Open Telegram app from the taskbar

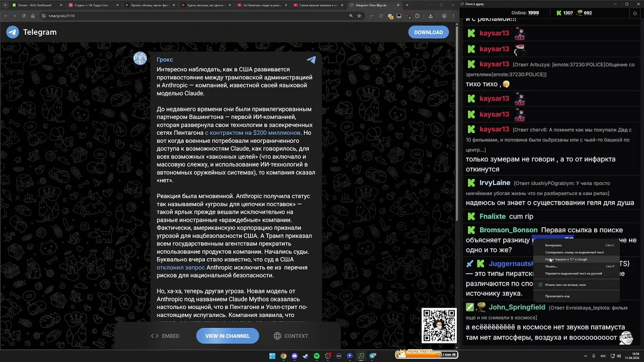coord(373,356)
